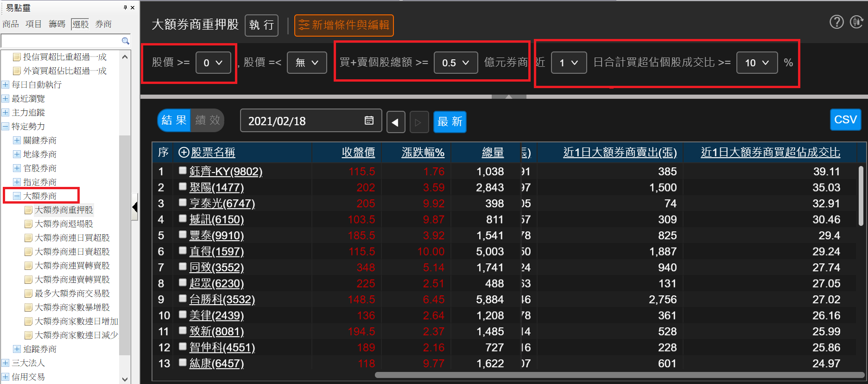The height and width of the screenshot is (384, 868).
Task: Check the box for 鈺齊-KY(9802)
Action: coord(183,171)
